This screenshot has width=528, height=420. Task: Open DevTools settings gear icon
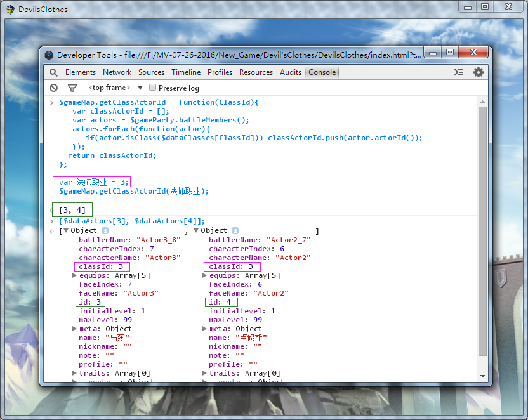tap(478, 72)
